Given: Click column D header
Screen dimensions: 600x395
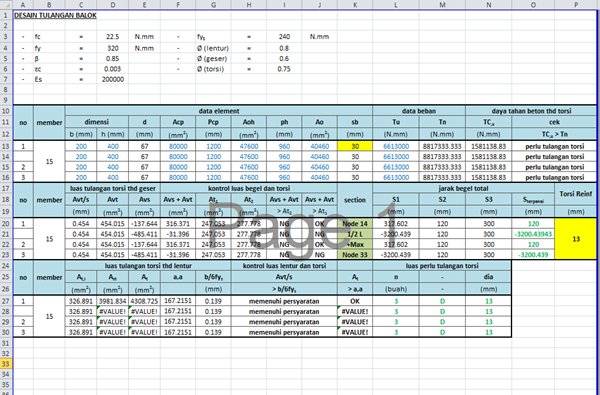Looking at the screenshot, I should click(x=112, y=5).
